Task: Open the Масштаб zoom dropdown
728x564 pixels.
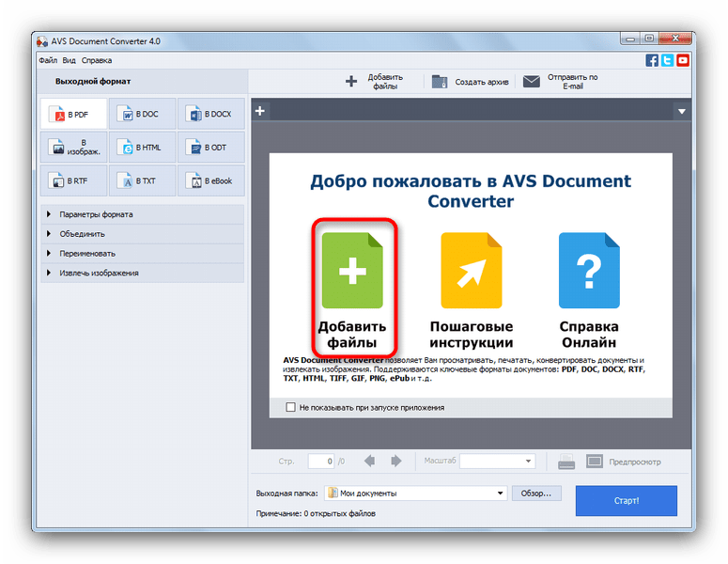Action: click(529, 462)
